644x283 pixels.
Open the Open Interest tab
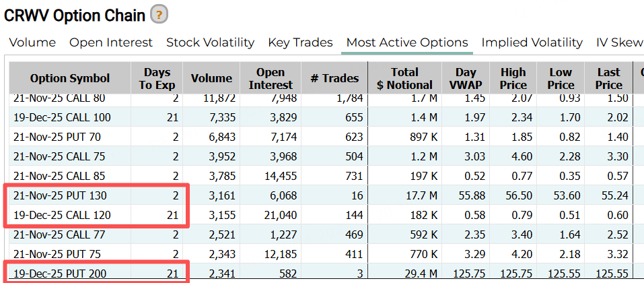tap(111, 42)
